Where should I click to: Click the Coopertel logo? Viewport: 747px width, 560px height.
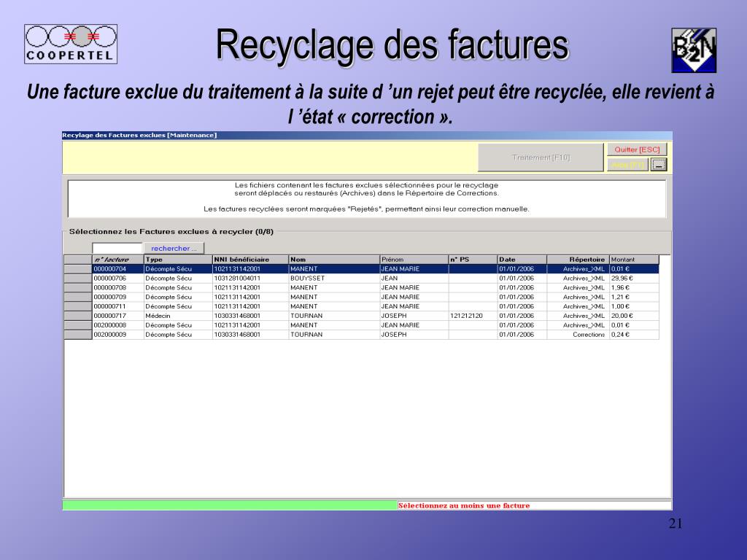71,44
